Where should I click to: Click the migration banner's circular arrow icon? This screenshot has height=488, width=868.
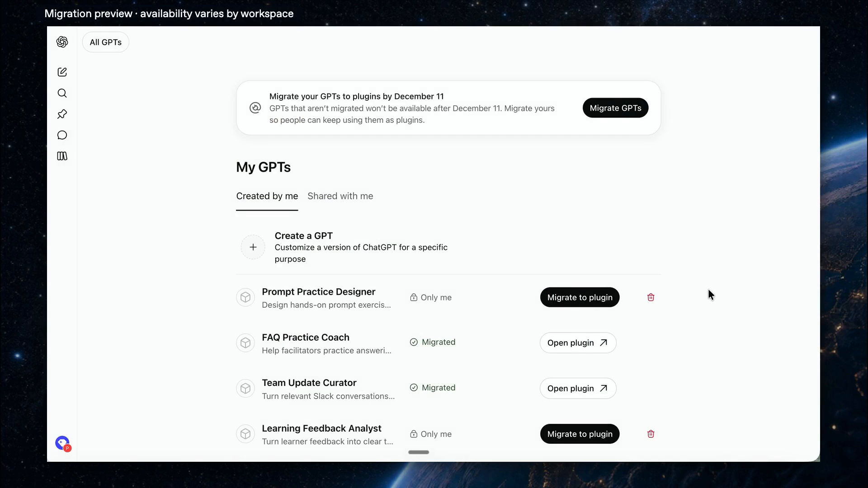point(255,108)
